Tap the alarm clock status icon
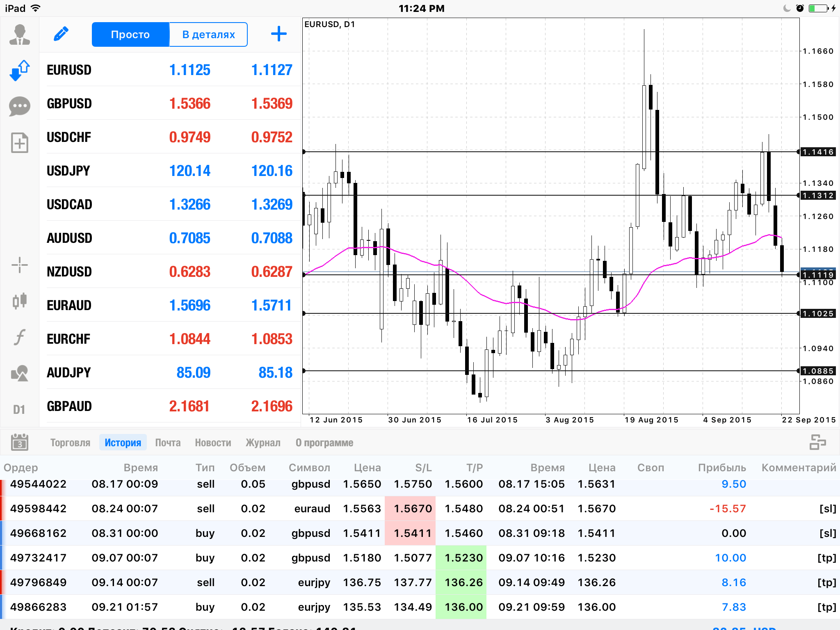Viewport: 840px width, 630px height. pyautogui.click(x=800, y=8)
